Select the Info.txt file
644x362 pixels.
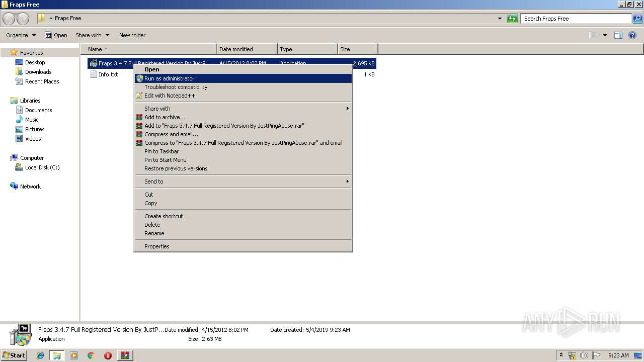(108, 74)
